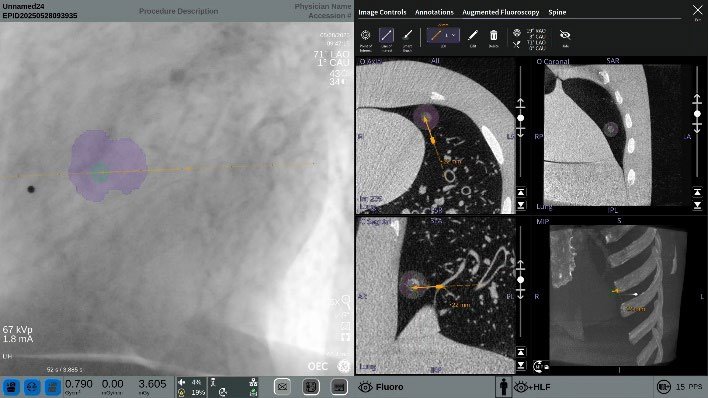This screenshot has width=708, height=398.
Task: Click the alarm 19% indicator
Action: 191,393
